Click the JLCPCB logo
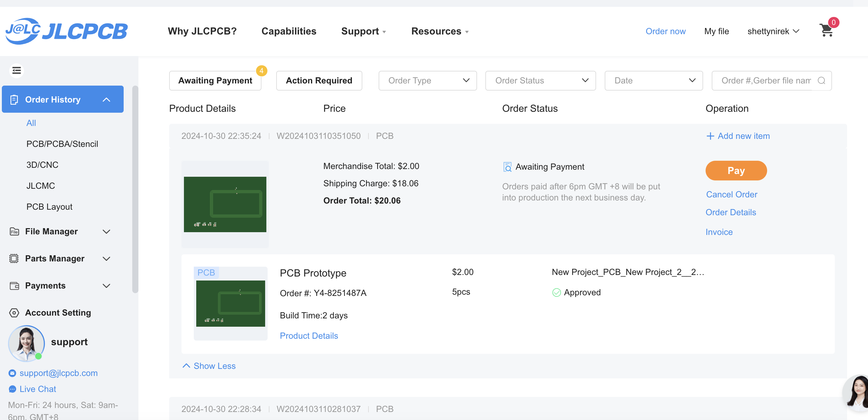The height and width of the screenshot is (420, 868). tap(67, 31)
